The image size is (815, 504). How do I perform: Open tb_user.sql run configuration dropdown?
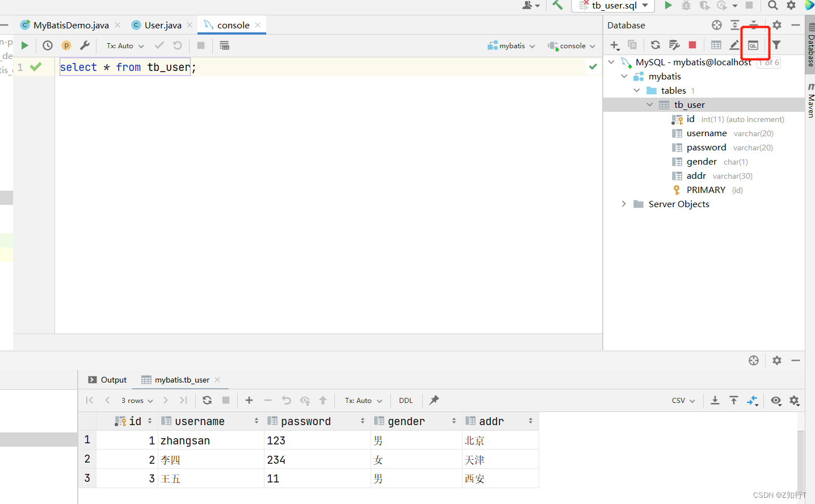click(x=614, y=5)
